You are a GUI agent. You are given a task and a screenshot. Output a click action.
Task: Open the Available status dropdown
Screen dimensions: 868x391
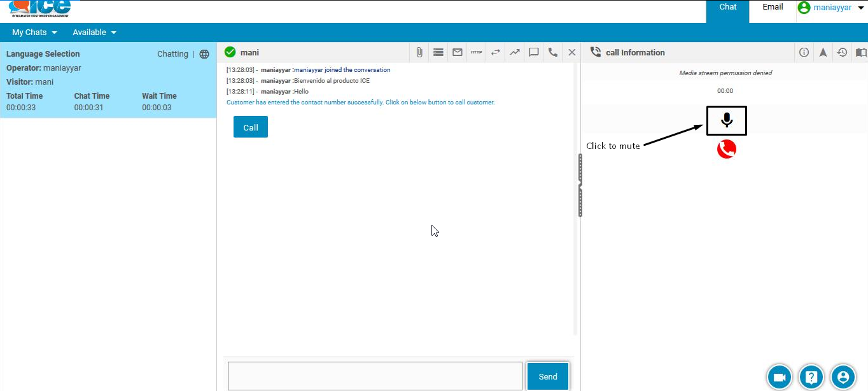coord(94,32)
